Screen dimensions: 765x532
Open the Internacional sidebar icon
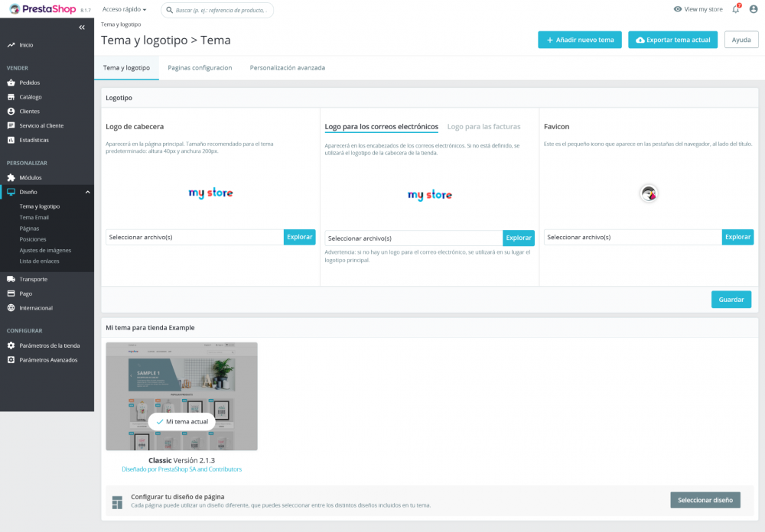tap(11, 307)
